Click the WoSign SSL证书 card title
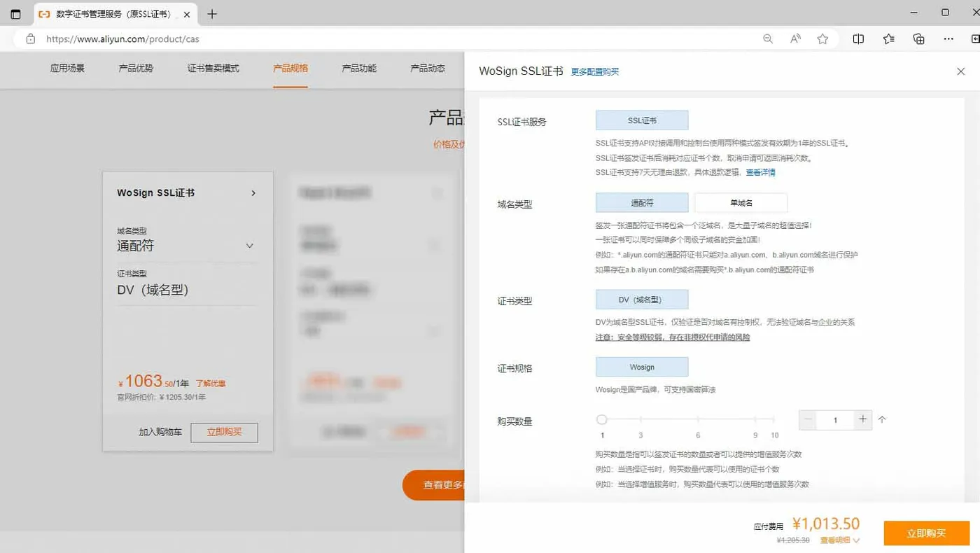The height and width of the screenshot is (553, 980). pyautogui.click(x=155, y=193)
